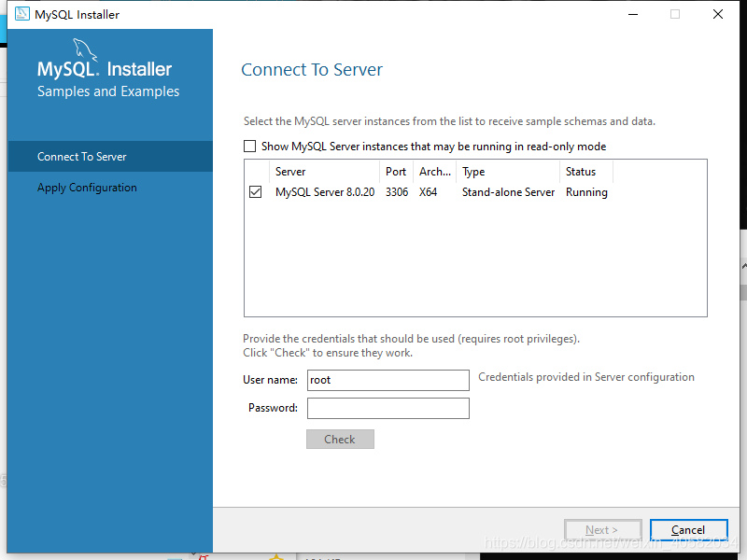The height and width of the screenshot is (560, 747).
Task: Maximize the MySQL Installer window
Action: point(675,14)
